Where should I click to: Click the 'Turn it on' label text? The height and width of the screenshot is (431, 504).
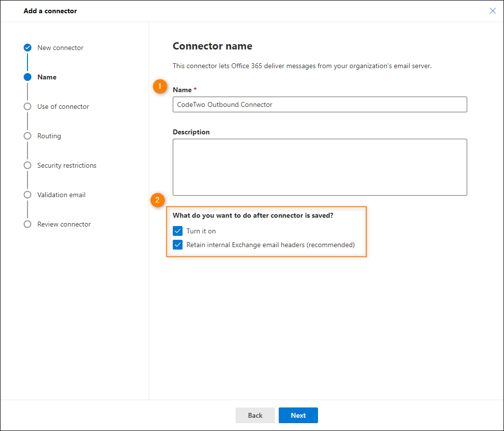coord(201,231)
